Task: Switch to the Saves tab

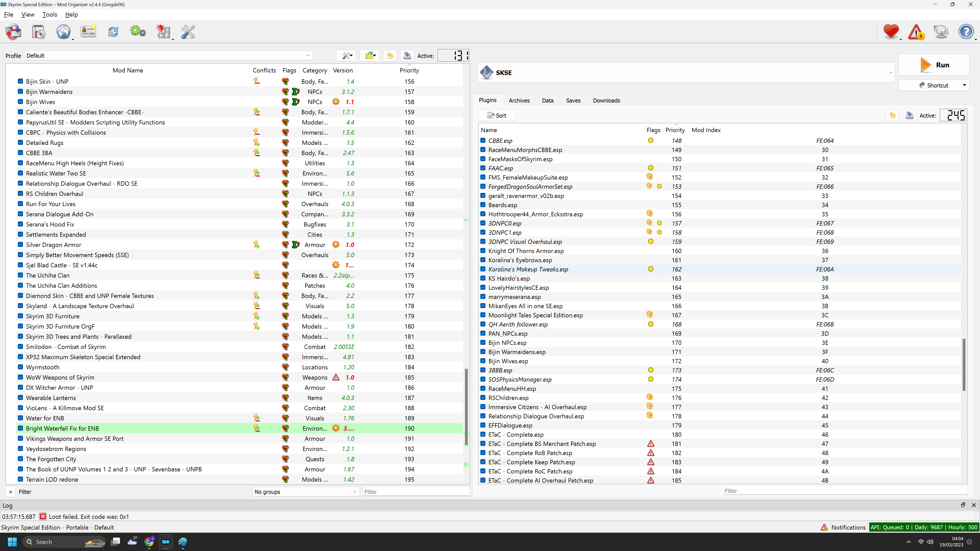Action: point(573,101)
